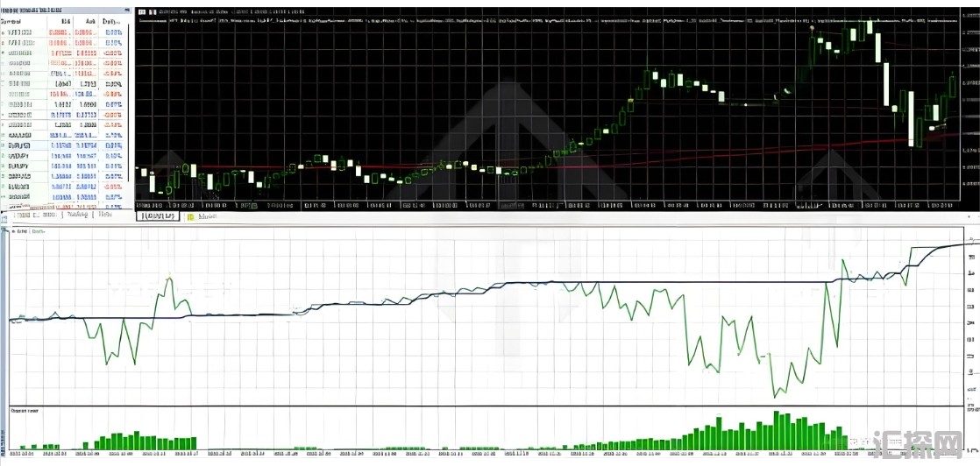Switch to the Trading tab under Market Watch
This screenshot has height=466, width=980.
pos(77,214)
